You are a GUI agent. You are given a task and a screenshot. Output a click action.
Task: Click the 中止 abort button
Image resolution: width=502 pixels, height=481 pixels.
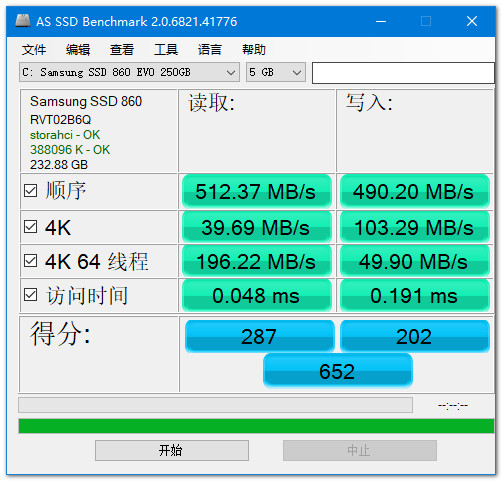point(360,451)
